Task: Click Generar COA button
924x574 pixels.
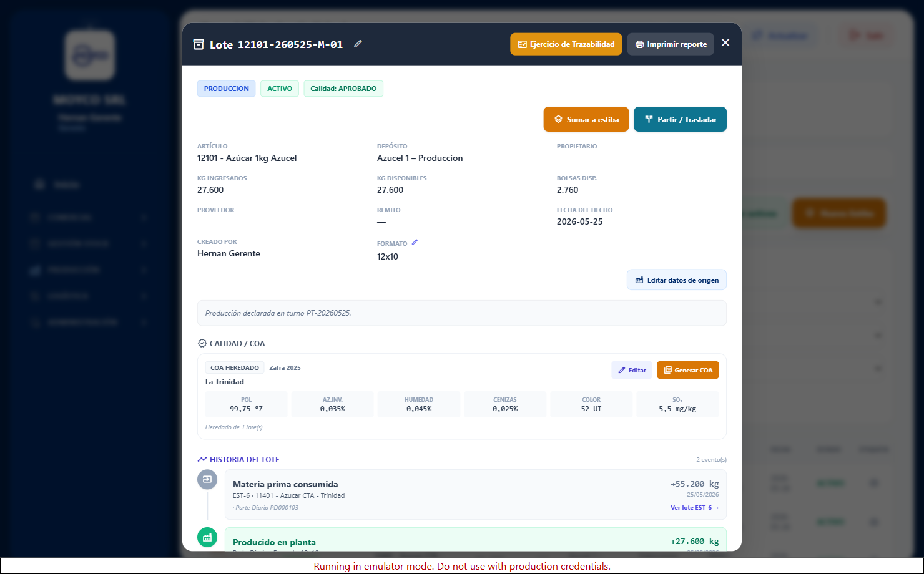Action: [688, 370]
